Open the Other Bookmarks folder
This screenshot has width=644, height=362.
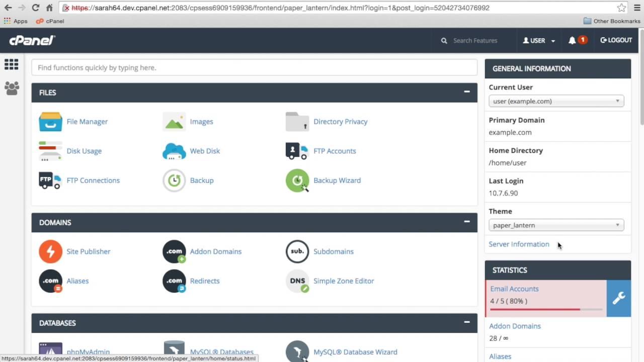(x=612, y=21)
